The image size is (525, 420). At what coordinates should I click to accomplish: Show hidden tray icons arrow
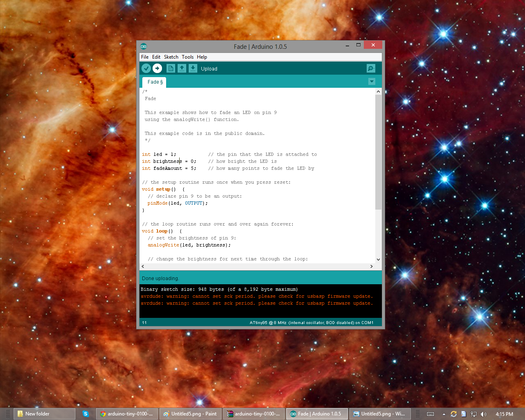point(444,414)
